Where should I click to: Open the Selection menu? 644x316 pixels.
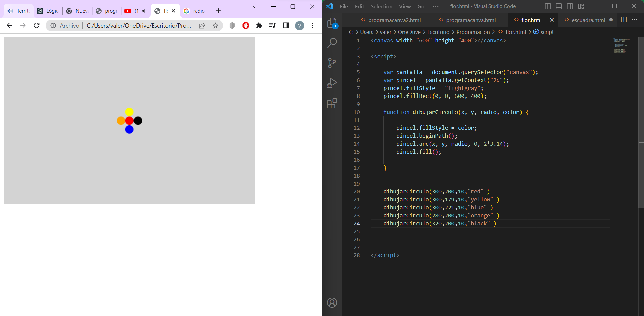point(381,6)
